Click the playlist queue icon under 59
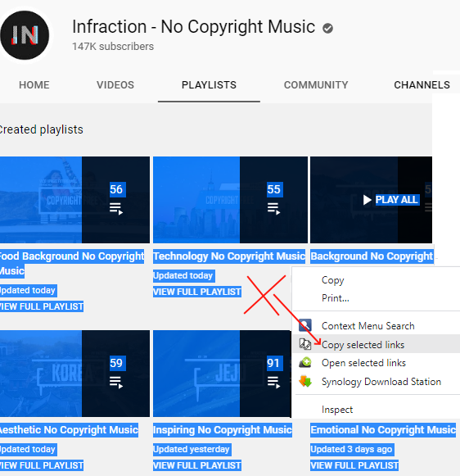460x476 pixels. click(116, 383)
